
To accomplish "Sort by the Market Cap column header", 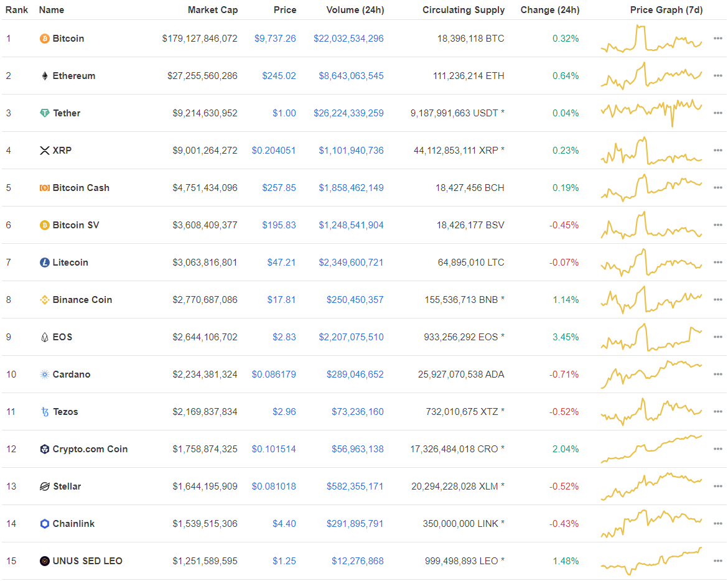I will (213, 10).
